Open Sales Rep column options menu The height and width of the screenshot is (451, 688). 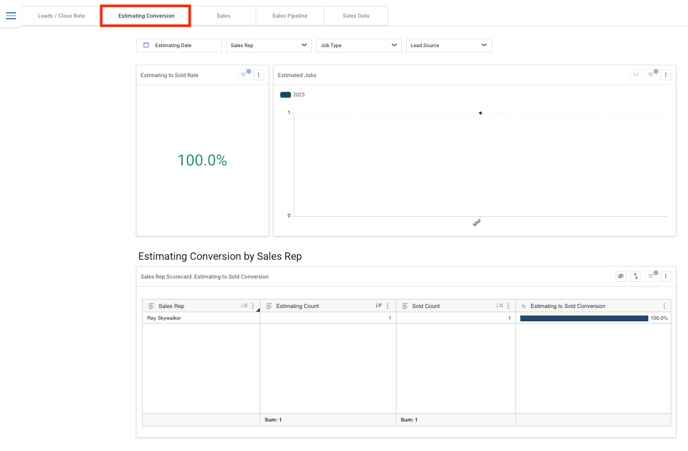pyautogui.click(x=253, y=306)
